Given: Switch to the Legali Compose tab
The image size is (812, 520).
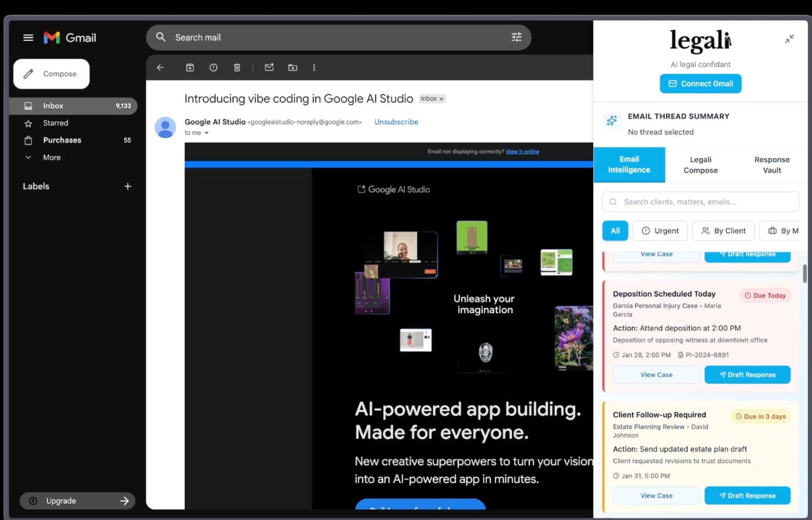Looking at the screenshot, I should click(x=700, y=165).
